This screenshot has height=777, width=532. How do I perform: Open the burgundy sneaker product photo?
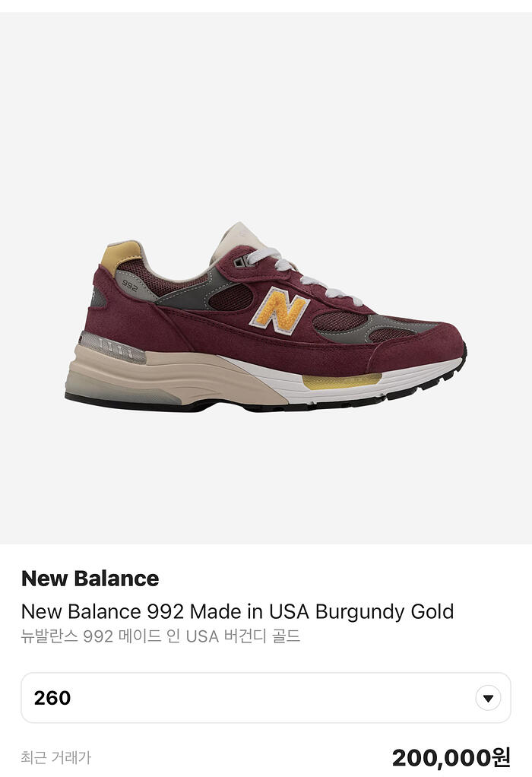pyautogui.click(x=266, y=317)
